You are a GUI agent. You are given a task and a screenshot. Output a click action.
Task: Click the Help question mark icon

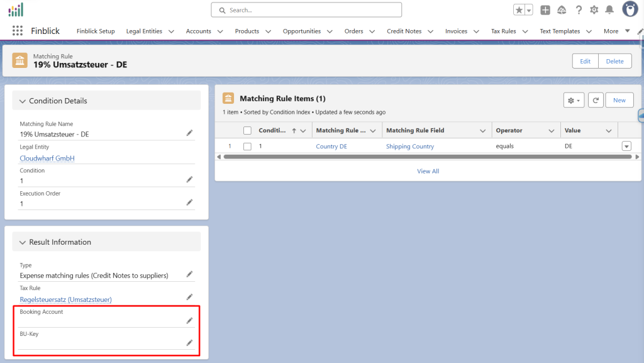point(579,10)
